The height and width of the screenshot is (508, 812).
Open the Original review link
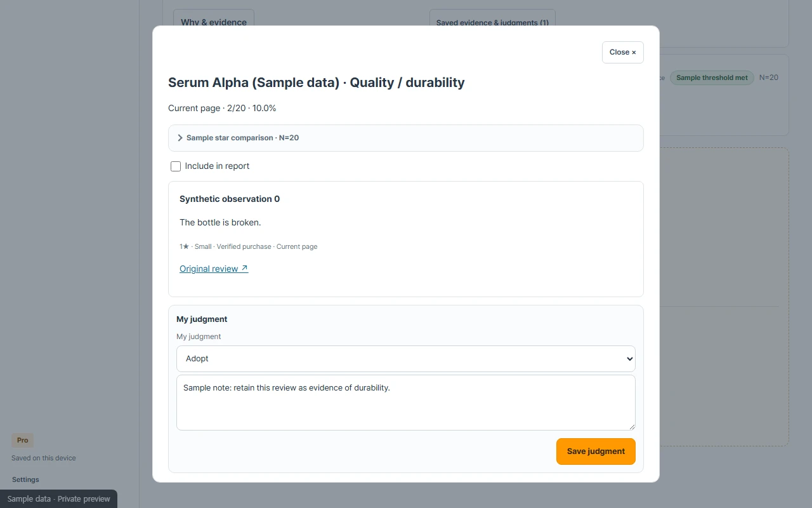(x=214, y=269)
